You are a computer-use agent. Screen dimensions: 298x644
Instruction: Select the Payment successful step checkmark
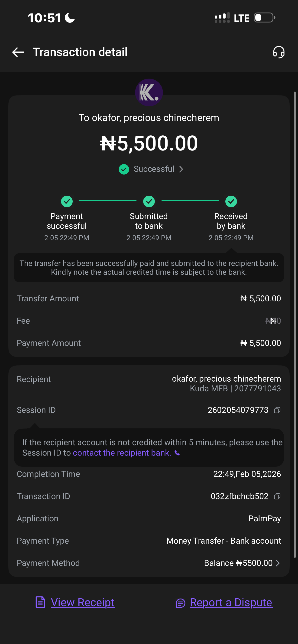[67, 201]
